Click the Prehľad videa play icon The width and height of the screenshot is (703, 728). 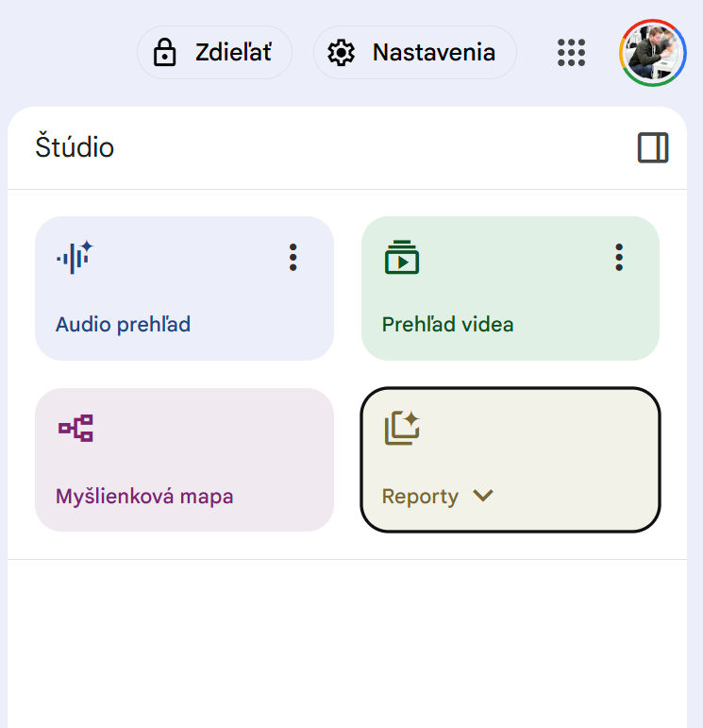click(401, 257)
